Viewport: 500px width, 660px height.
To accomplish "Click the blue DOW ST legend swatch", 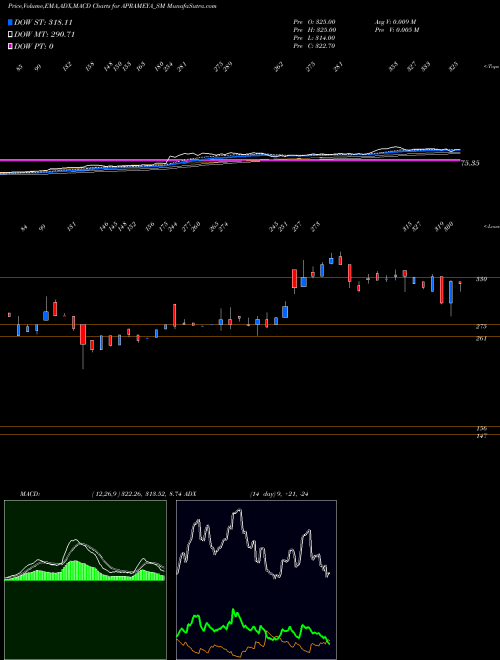I will tap(11, 22).
